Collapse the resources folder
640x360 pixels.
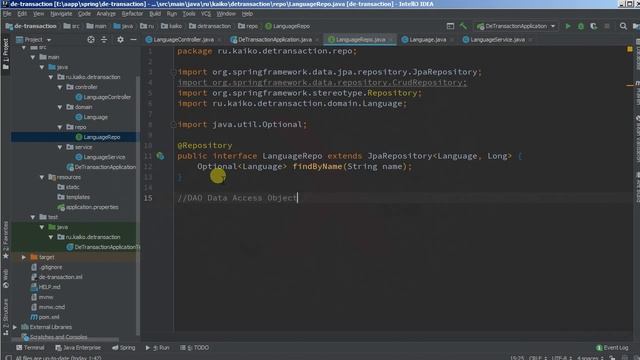coord(42,177)
